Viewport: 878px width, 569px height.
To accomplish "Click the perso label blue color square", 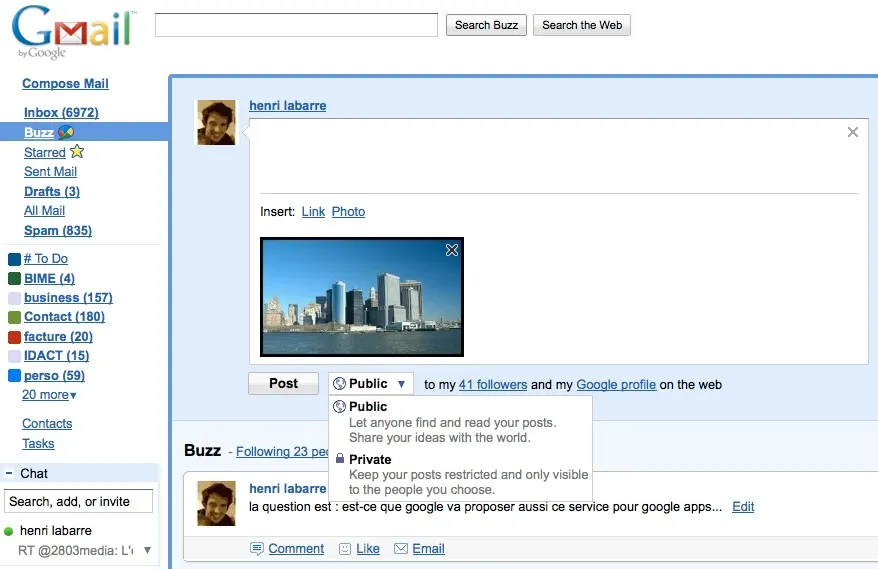I will (15, 375).
